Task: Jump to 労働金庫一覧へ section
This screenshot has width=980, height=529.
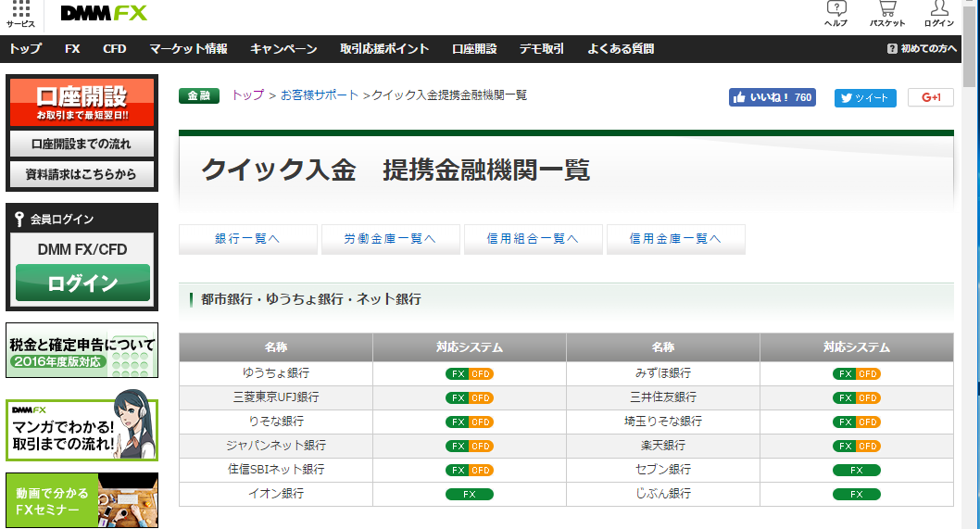Action: (390, 239)
